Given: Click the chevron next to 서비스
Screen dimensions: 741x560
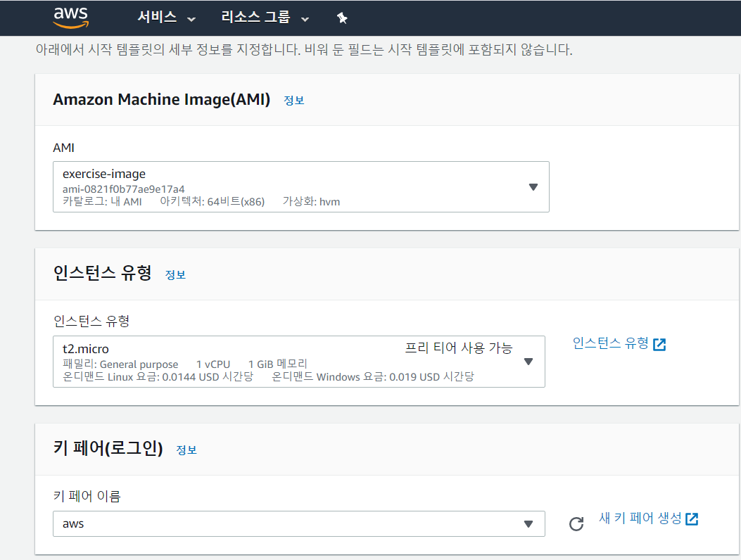Looking at the screenshot, I should (x=191, y=19).
